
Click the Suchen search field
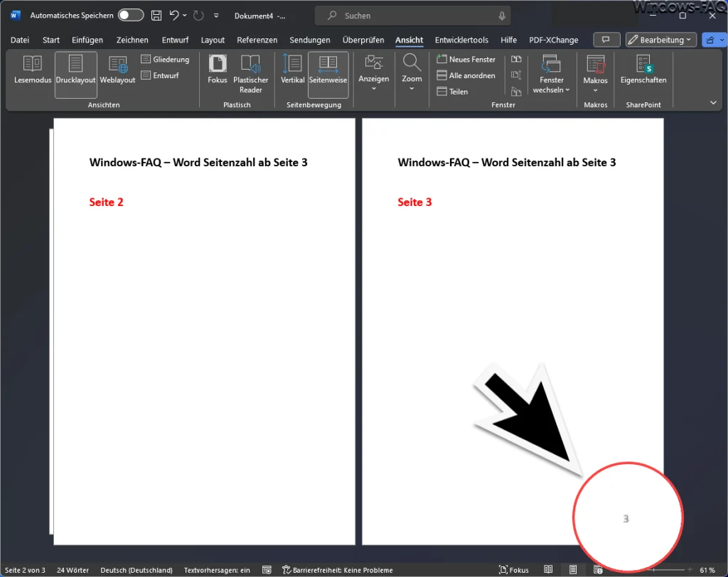pos(412,16)
